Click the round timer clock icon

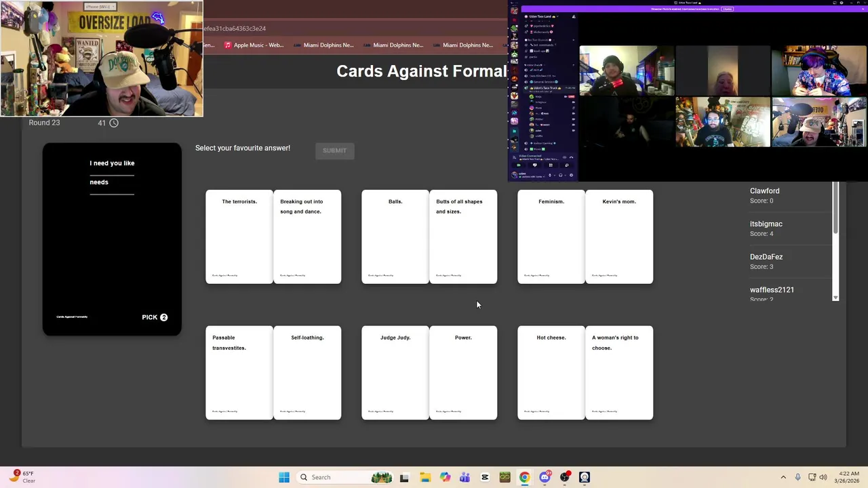tap(114, 123)
